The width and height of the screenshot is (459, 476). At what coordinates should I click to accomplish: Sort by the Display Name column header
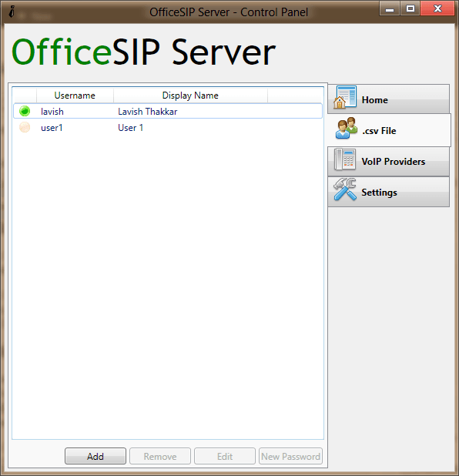(x=190, y=96)
